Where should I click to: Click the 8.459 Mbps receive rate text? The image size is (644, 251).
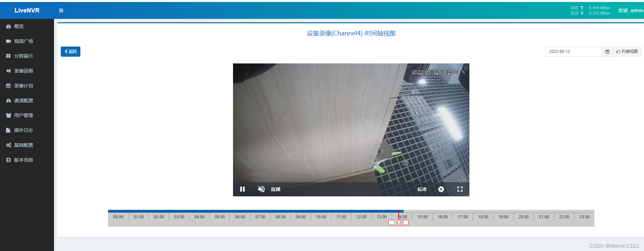(599, 8)
